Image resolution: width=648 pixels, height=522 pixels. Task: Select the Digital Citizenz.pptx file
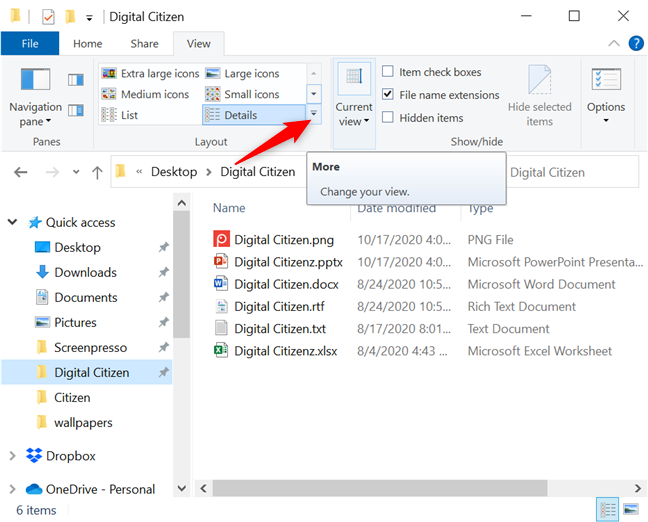tap(278, 262)
